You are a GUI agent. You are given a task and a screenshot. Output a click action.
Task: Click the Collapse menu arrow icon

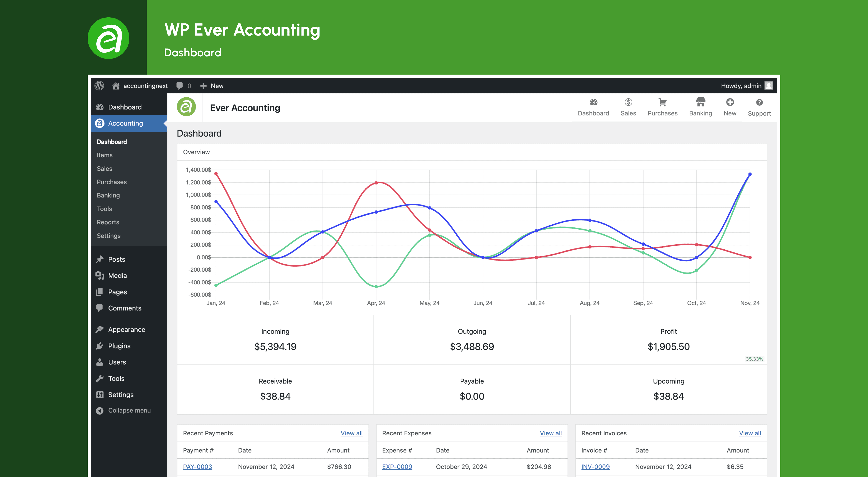tap(100, 411)
